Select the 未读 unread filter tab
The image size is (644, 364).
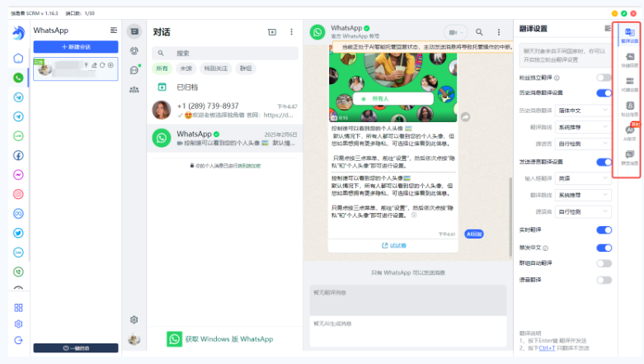tap(186, 69)
